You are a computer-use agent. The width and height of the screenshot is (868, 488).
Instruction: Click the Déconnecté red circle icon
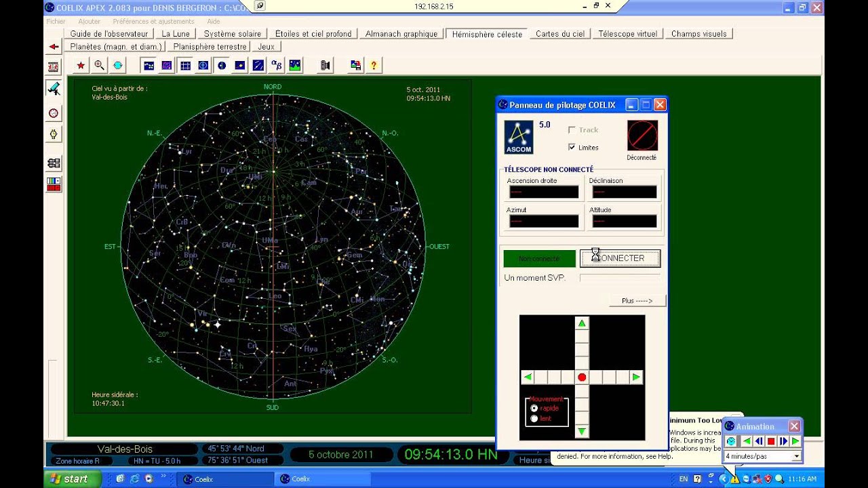click(x=642, y=136)
